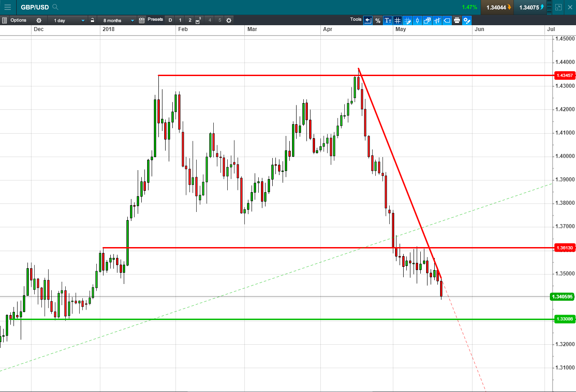Viewport: 576px width, 392px height.
Task: Select the D default preset
Action: point(170,20)
